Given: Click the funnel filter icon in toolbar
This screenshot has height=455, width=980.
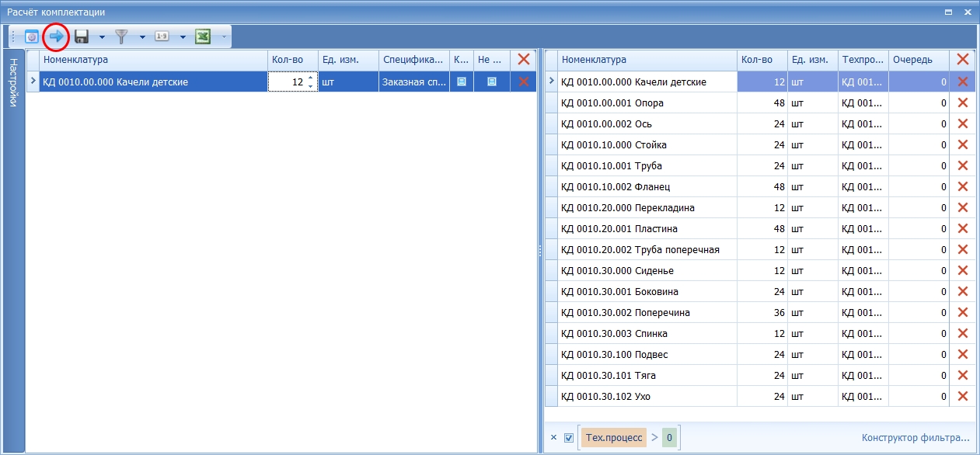Looking at the screenshot, I should (x=122, y=36).
